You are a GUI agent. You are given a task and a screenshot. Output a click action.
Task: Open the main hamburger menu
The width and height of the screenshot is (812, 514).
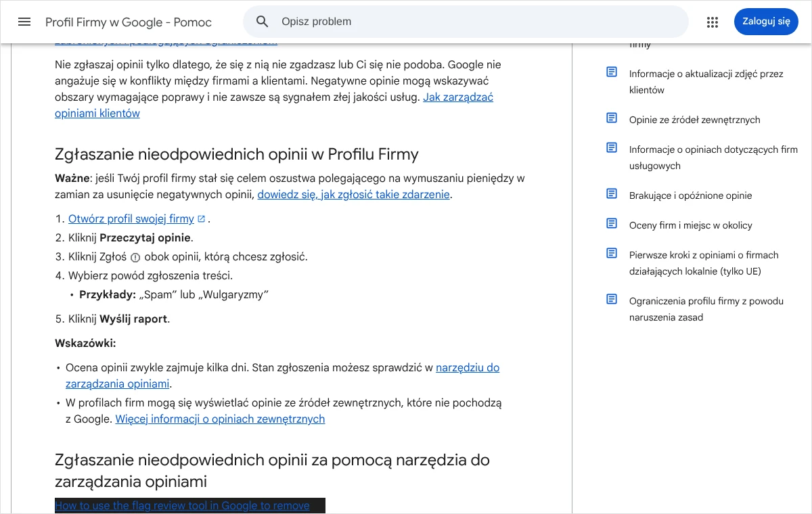[24, 22]
